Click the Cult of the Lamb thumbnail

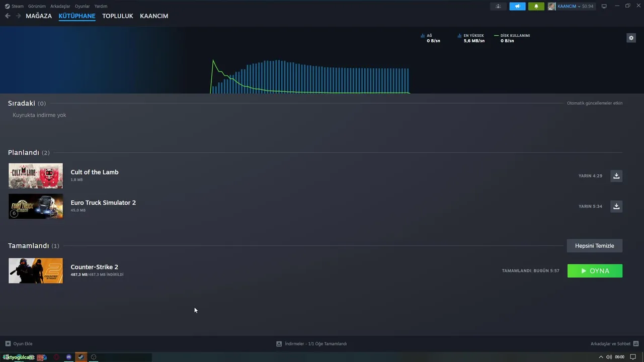(36, 176)
